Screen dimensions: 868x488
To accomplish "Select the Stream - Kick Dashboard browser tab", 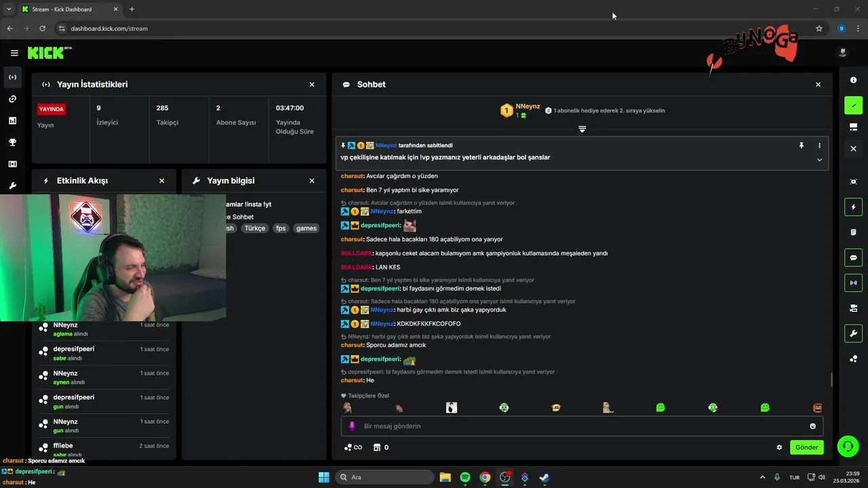I will (x=70, y=9).
